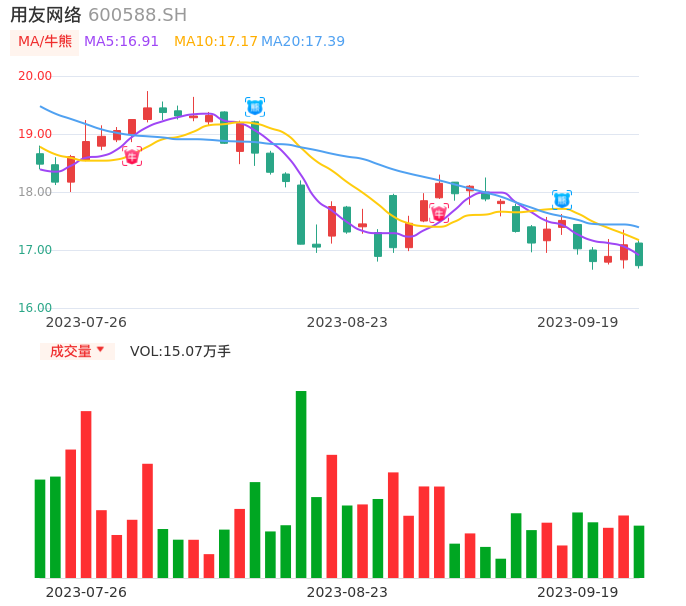
Task: Click the MA20:17.39 label
Action: pyautogui.click(x=303, y=41)
